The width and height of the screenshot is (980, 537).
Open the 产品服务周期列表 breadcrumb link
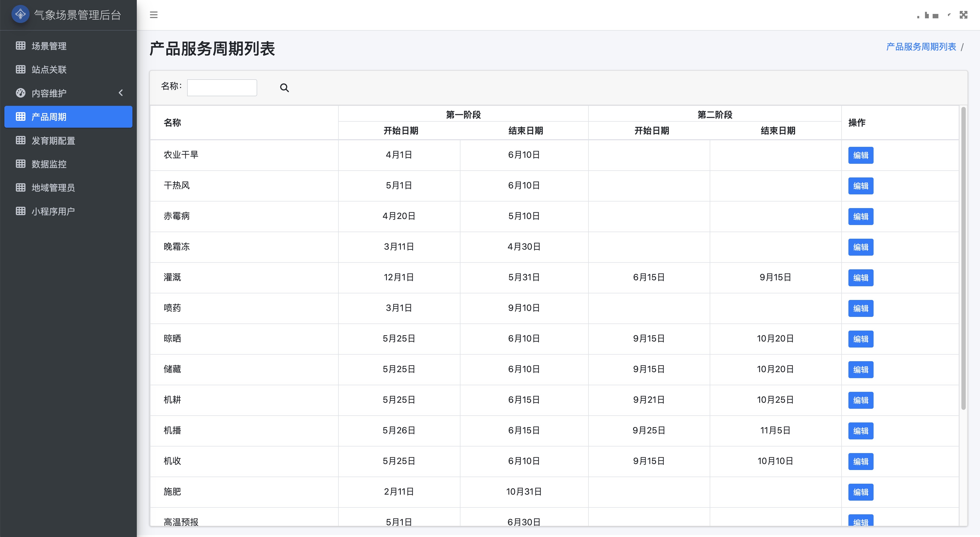tap(921, 46)
